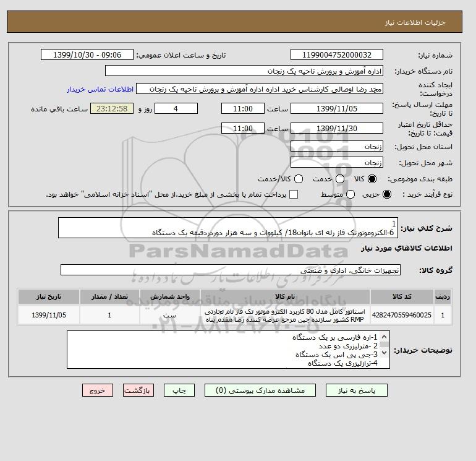
Task: Click the unit cell ست
Action: click(x=170, y=315)
